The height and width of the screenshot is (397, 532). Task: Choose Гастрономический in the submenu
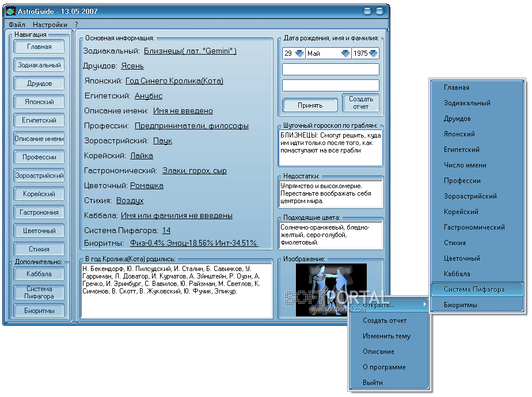477,227
